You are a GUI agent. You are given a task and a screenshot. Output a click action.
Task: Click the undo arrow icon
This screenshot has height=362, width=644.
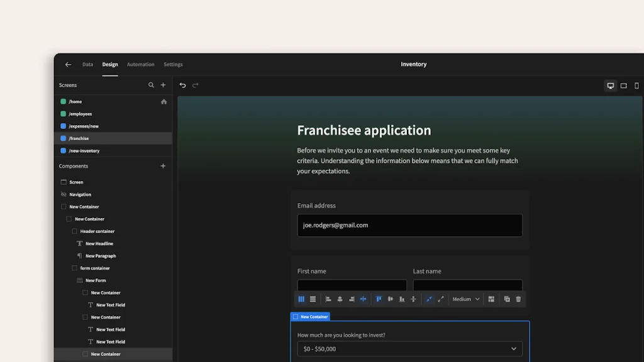tap(182, 85)
